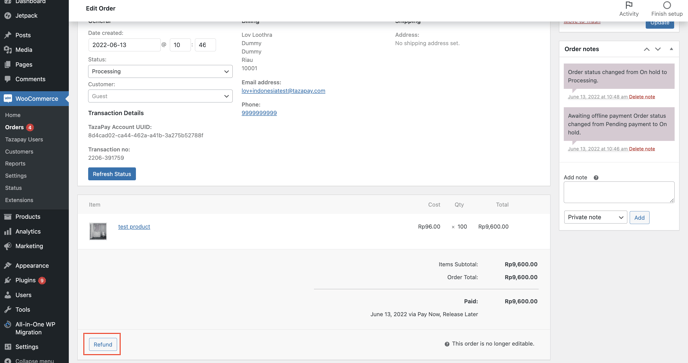Click the TazaPay Account UUID value
This screenshot has height=363, width=688.
(146, 136)
